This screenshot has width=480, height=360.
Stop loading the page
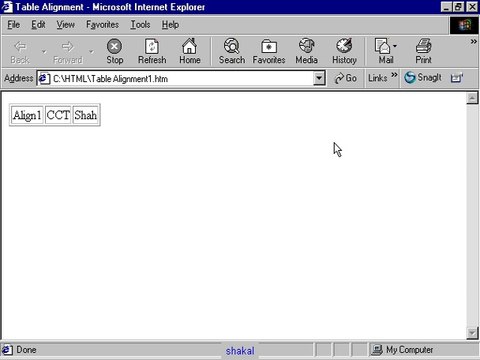115,51
